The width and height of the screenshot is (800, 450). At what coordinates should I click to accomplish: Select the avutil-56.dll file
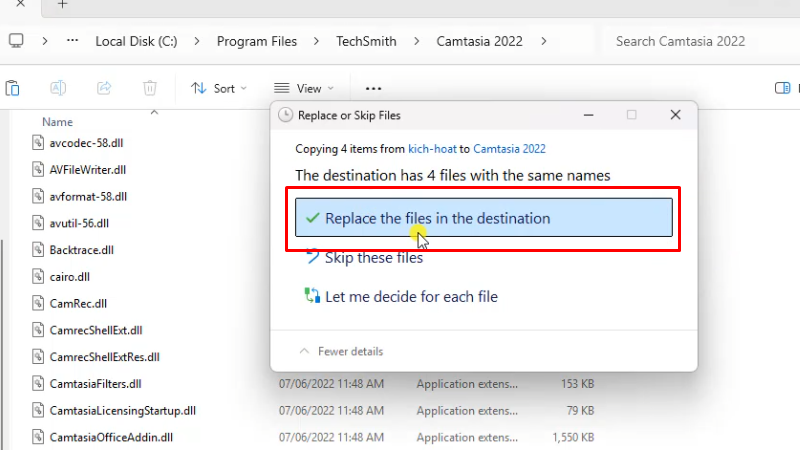tap(79, 223)
